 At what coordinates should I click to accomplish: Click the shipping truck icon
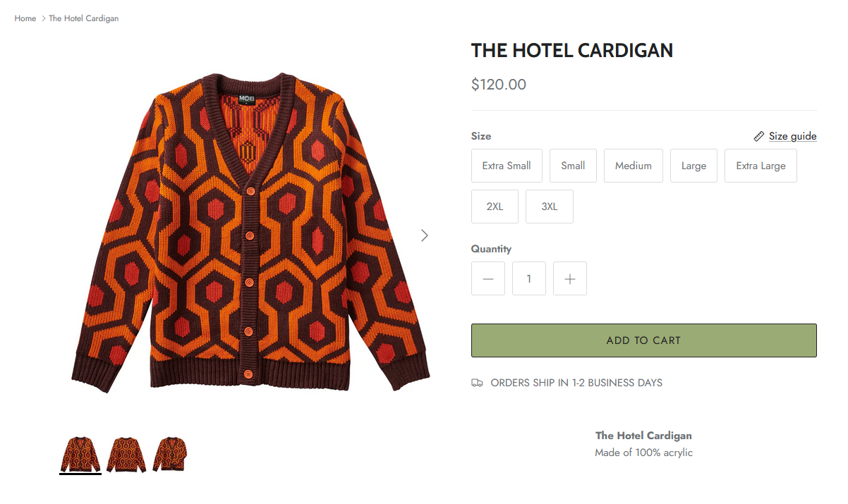click(x=477, y=383)
